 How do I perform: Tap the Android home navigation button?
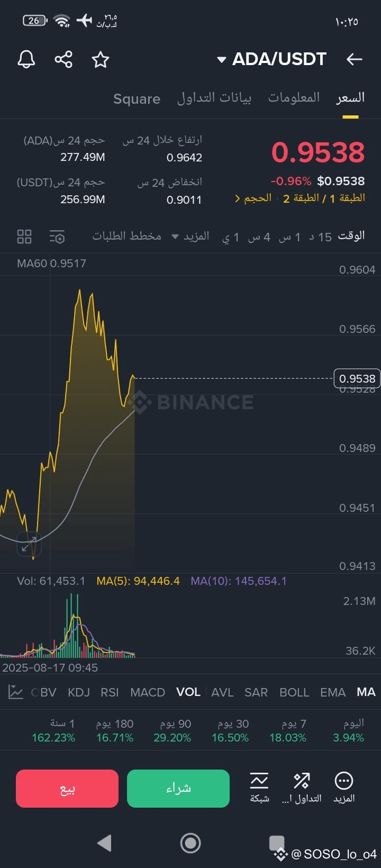[x=190, y=843]
